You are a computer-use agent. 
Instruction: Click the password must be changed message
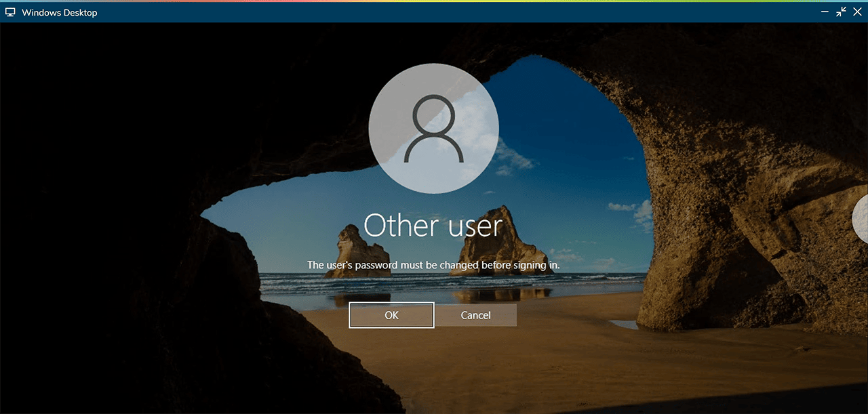pos(433,265)
